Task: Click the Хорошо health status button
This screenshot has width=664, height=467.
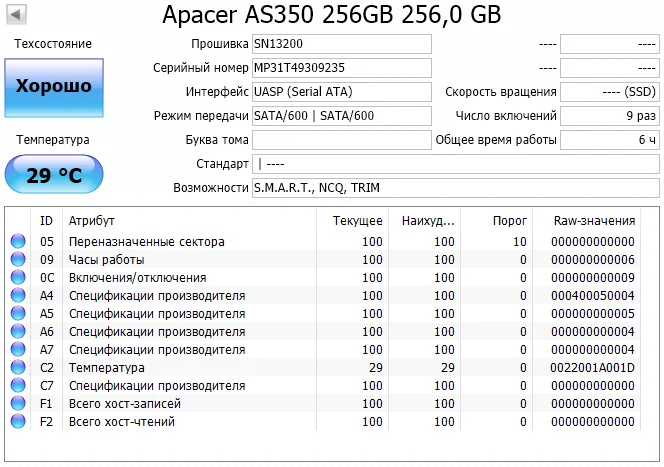Action: (54, 88)
